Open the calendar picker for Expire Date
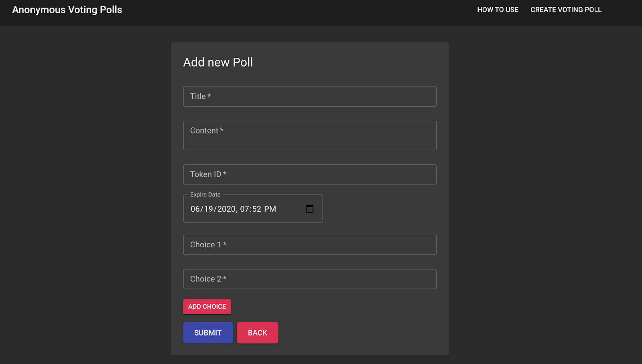Image resolution: width=642 pixels, height=364 pixels. [x=309, y=209]
